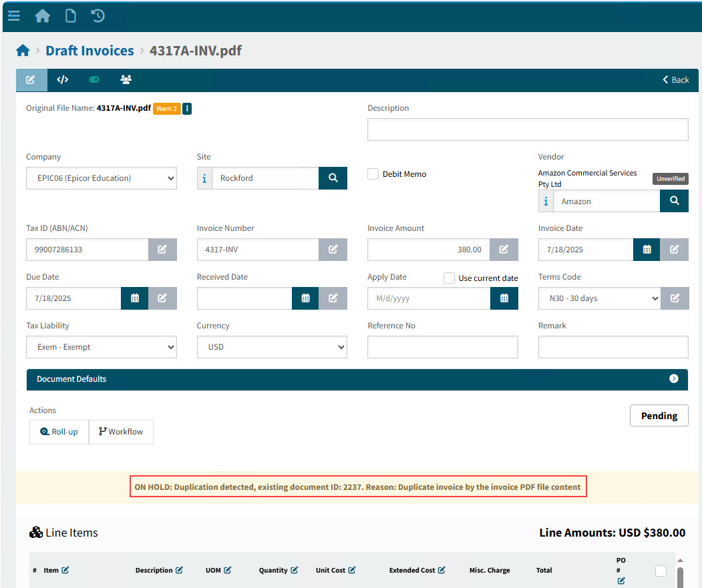Screen dimensions: 702x588
Task: Click the Vendor search magnifier button
Action: point(674,201)
